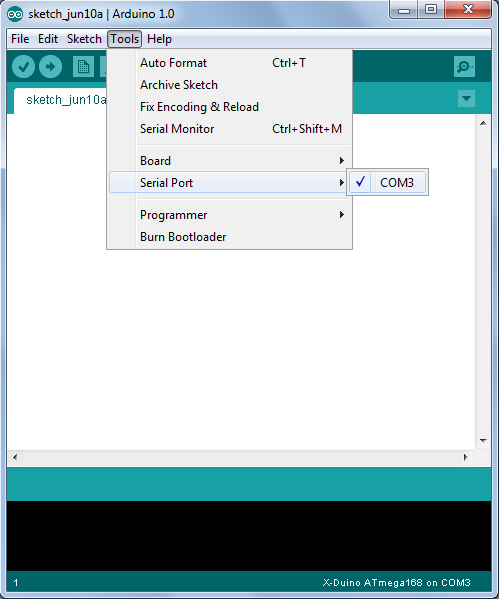This screenshot has height=599, width=499.
Task: Click the Upload arrow icon
Action: click(x=50, y=67)
